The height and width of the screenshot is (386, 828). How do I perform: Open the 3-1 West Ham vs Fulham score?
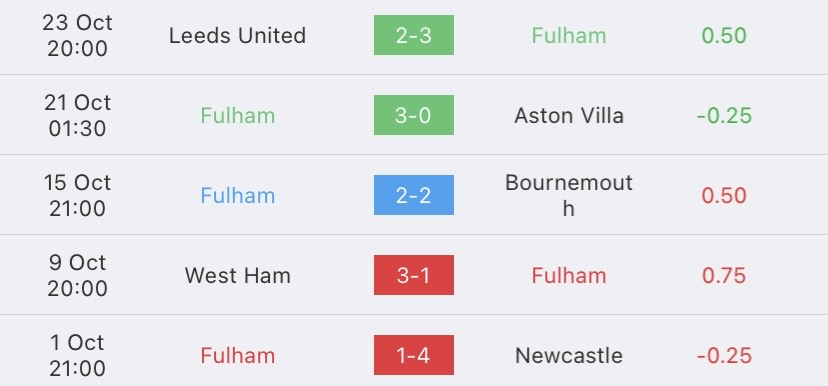pos(413,275)
